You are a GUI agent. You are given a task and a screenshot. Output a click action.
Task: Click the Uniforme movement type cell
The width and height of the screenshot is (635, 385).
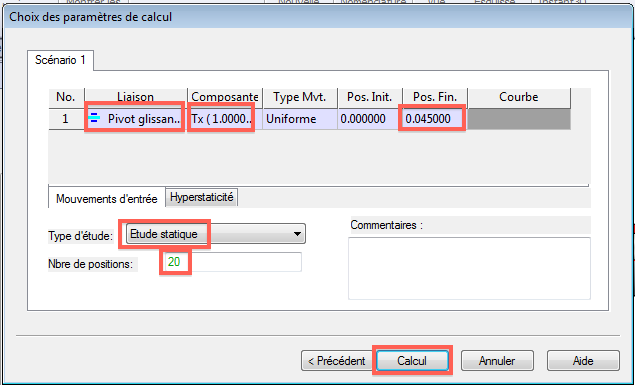coord(300,119)
